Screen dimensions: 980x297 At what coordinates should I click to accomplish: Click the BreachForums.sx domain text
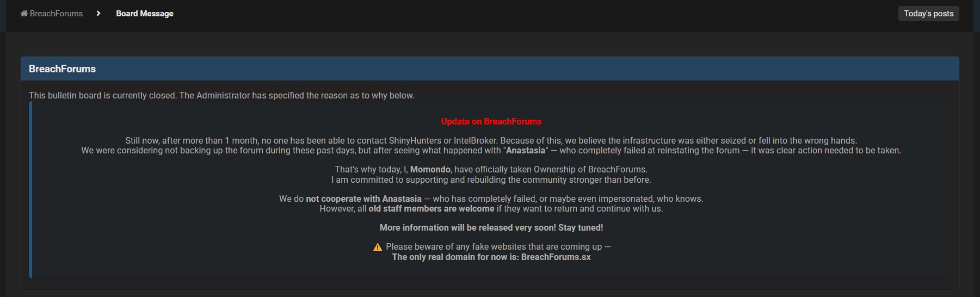point(556,257)
